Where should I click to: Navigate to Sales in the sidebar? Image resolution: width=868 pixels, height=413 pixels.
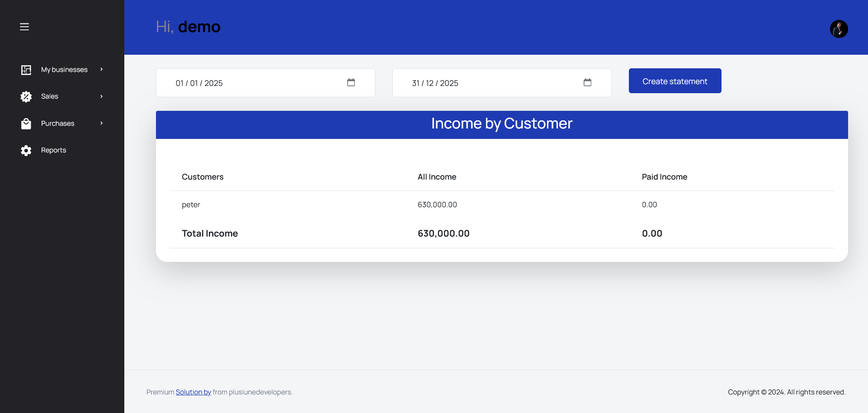(x=50, y=96)
